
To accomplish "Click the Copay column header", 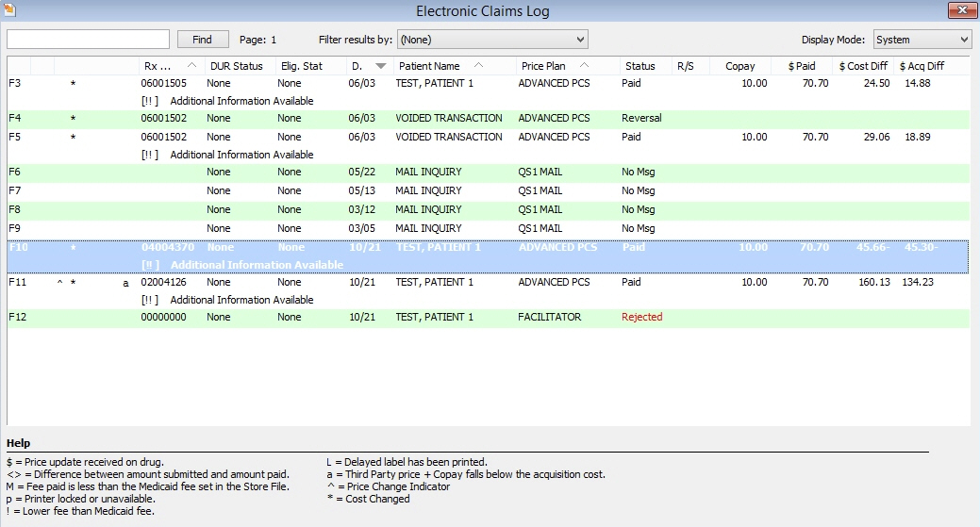I will [x=740, y=66].
